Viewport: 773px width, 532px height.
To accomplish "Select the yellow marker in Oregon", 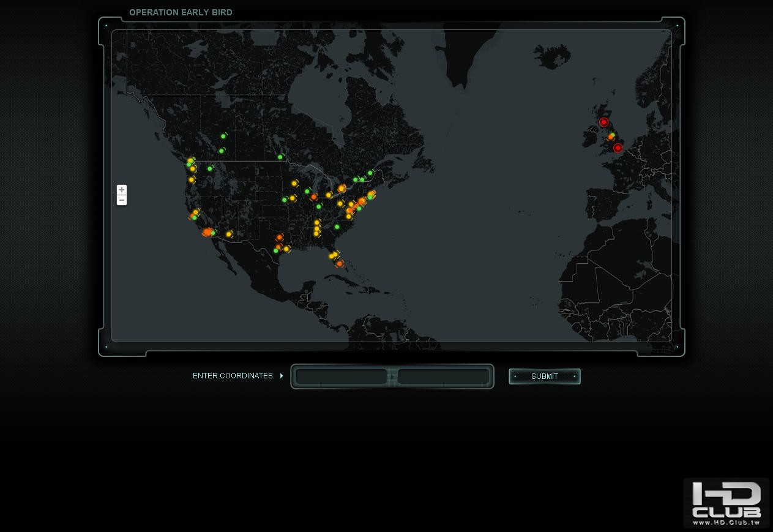I will 192,179.
